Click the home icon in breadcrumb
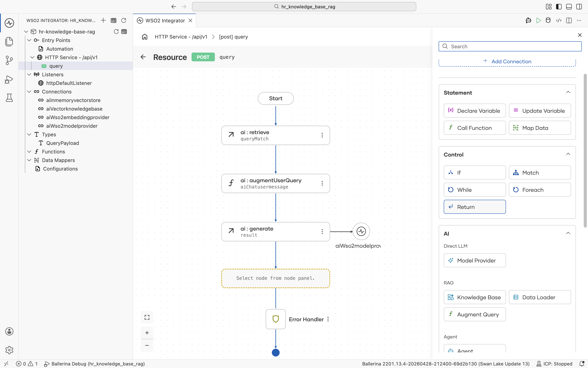This screenshot has height=368, width=588. (145, 37)
